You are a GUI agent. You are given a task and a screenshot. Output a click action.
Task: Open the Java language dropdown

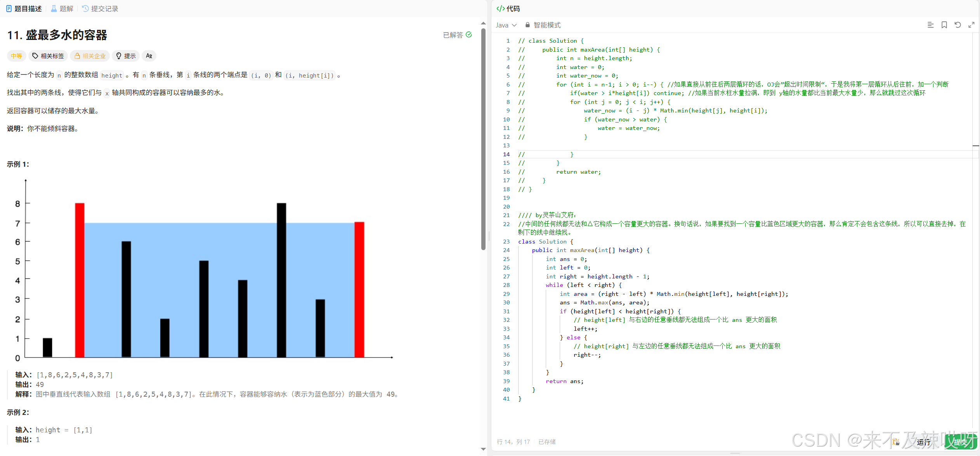[506, 25]
